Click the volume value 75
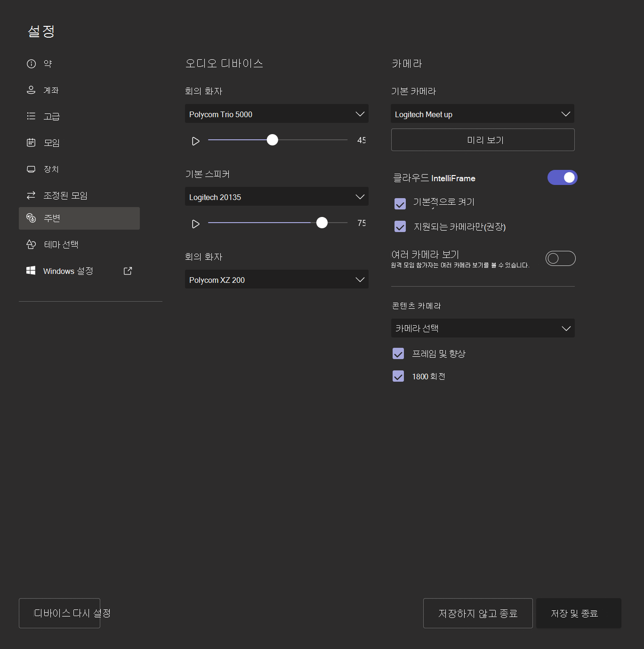Screen dimensions: 644x649 [x=362, y=223]
